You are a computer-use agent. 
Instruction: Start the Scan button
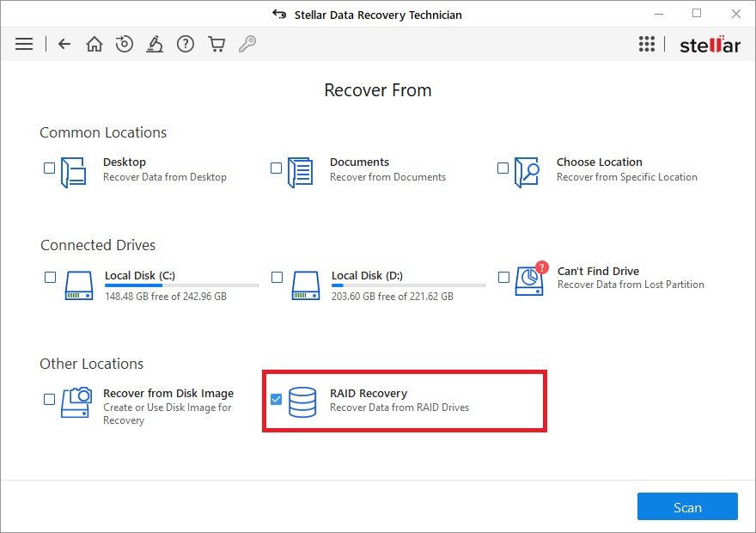coord(687,507)
